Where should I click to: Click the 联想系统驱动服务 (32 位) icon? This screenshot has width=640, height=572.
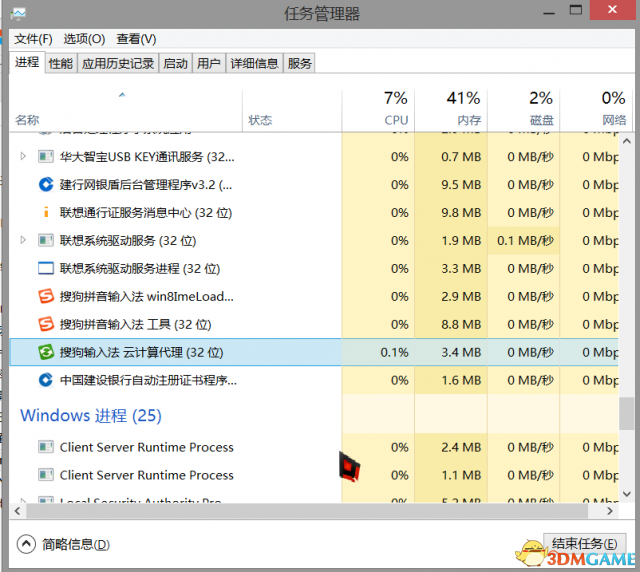click(x=46, y=240)
